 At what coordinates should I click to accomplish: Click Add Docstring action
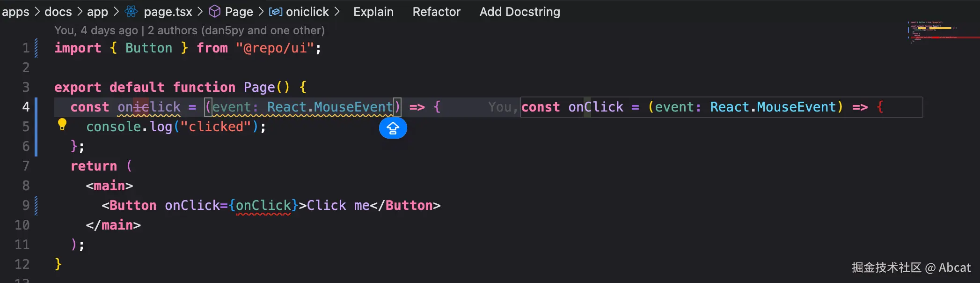pyautogui.click(x=519, y=12)
